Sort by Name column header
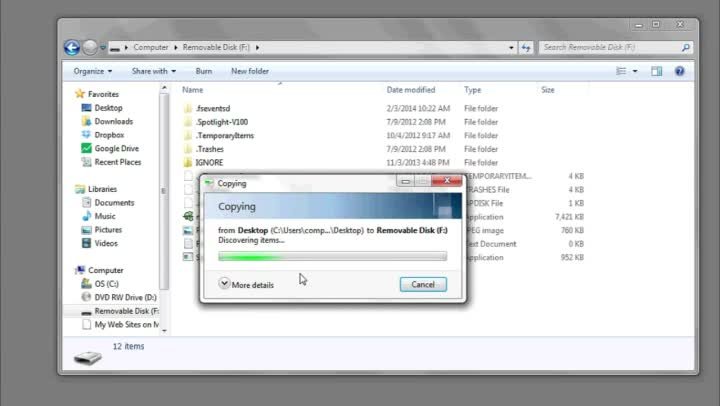Screen dimensions: 720x406 [192, 90]
